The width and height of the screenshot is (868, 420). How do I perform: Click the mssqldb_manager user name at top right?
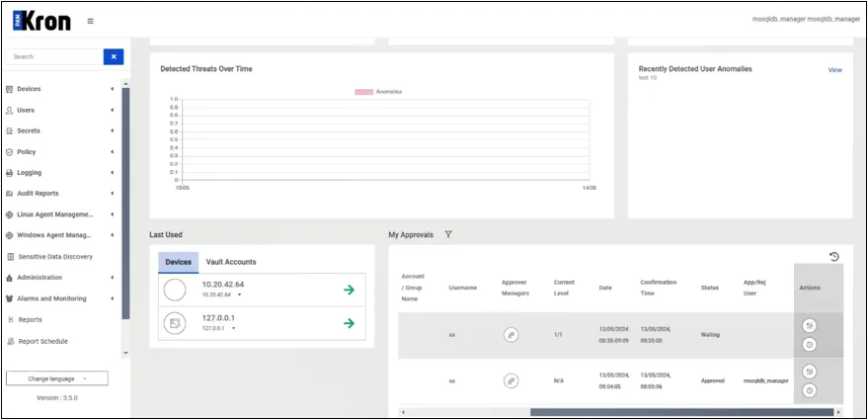click(806, 19)
